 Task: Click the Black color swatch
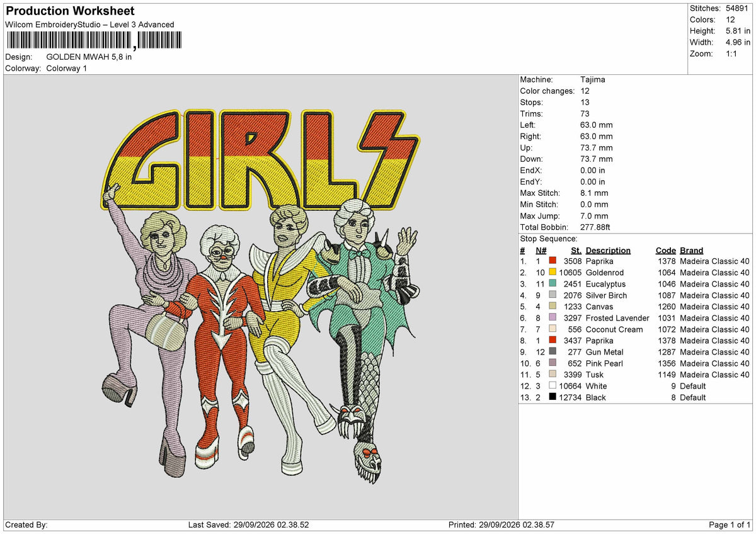point(553,397)
